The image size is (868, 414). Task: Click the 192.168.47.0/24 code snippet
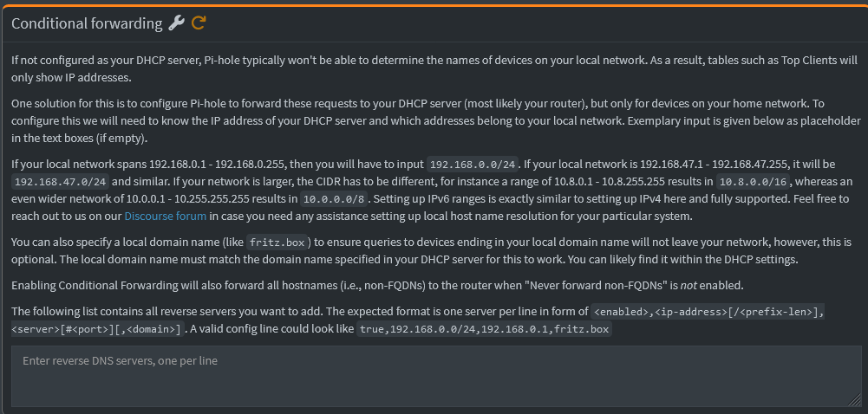(x=60, y=181)
